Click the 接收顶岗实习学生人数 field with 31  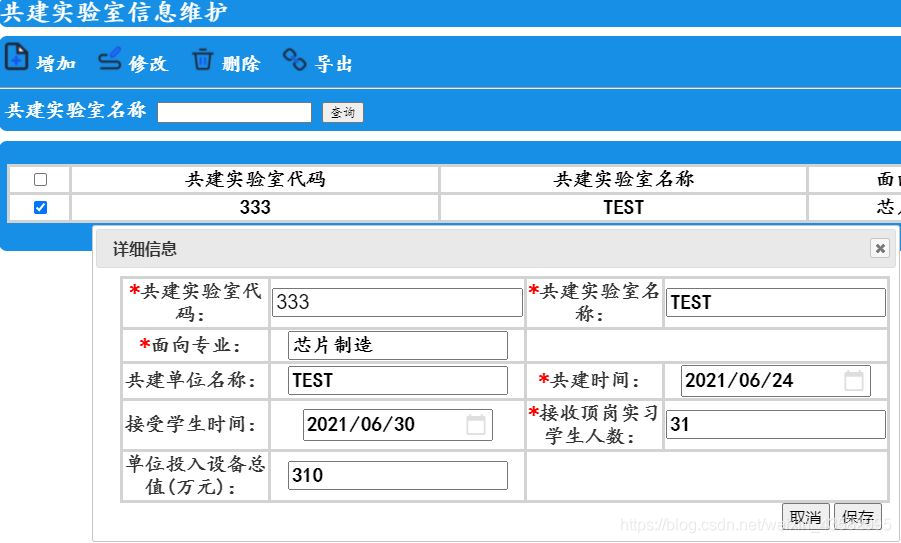pos(776,425)
